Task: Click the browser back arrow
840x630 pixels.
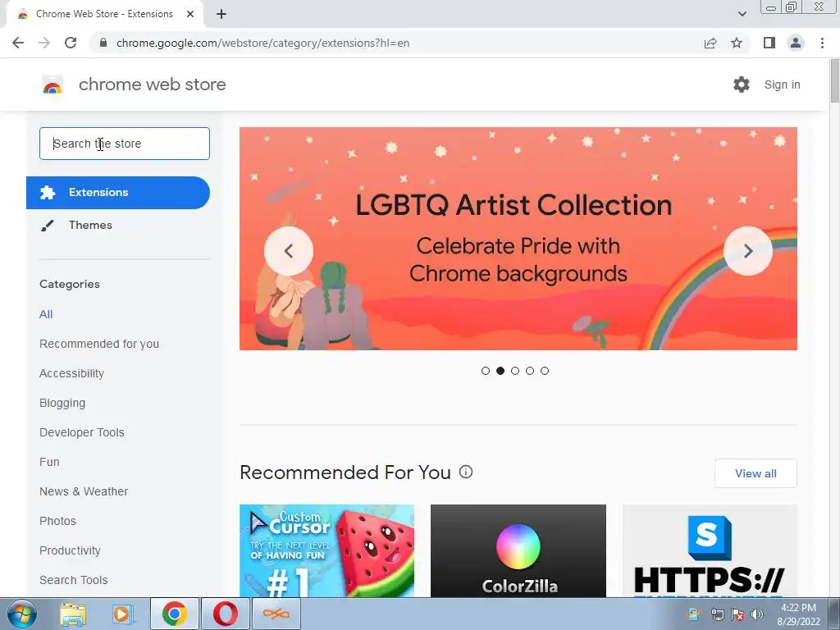Action: click(18, 43)
